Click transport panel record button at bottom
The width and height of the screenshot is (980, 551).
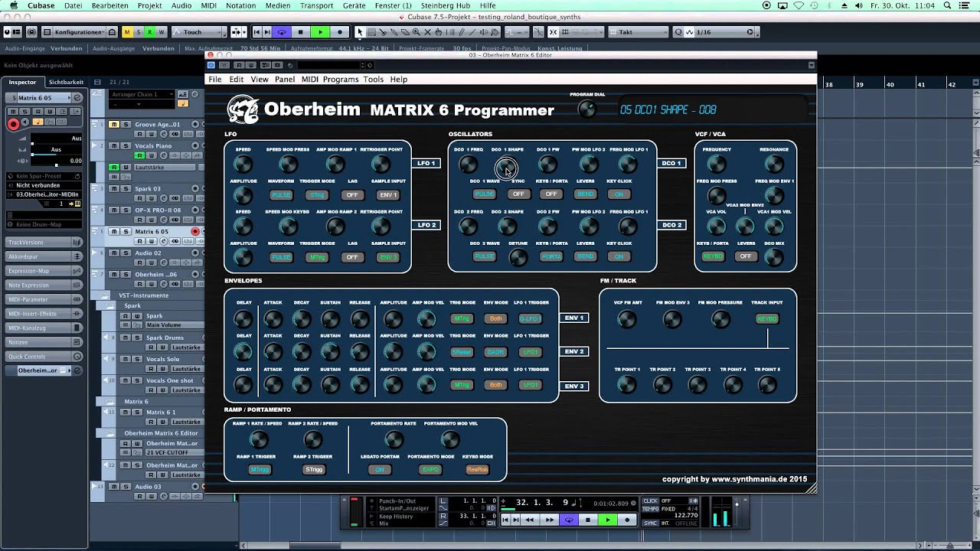[627, 520]
